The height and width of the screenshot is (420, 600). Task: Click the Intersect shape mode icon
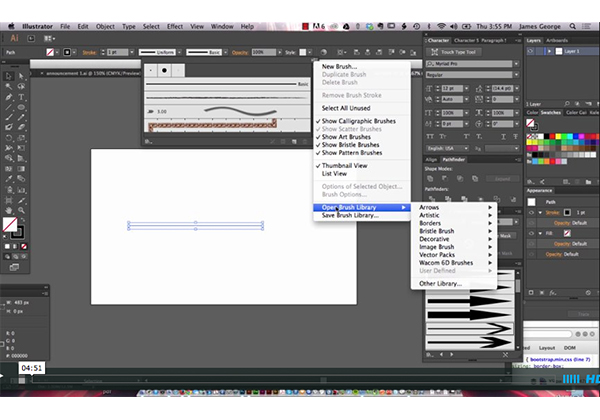tap(460, 179)
